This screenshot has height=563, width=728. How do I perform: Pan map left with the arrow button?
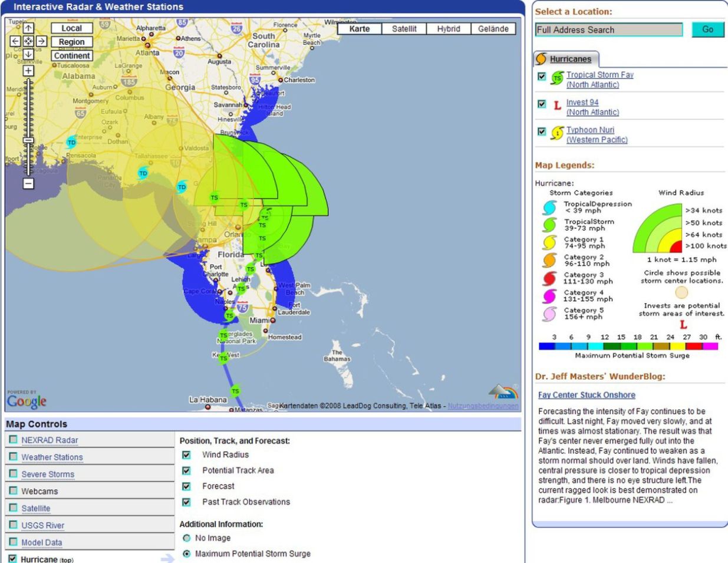15,41
